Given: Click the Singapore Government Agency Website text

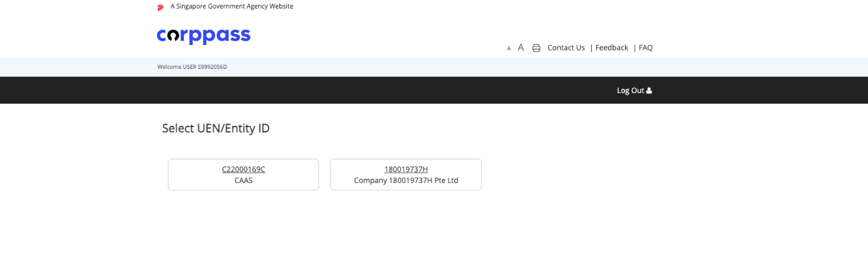Looking at the screenshot, I should (x=231, y=6).
